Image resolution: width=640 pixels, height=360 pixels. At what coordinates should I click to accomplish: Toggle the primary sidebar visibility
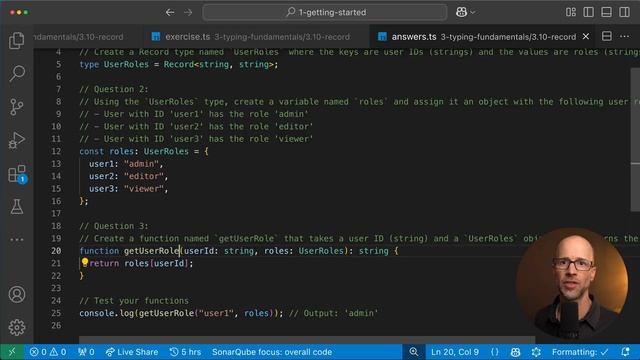(589, 12)
